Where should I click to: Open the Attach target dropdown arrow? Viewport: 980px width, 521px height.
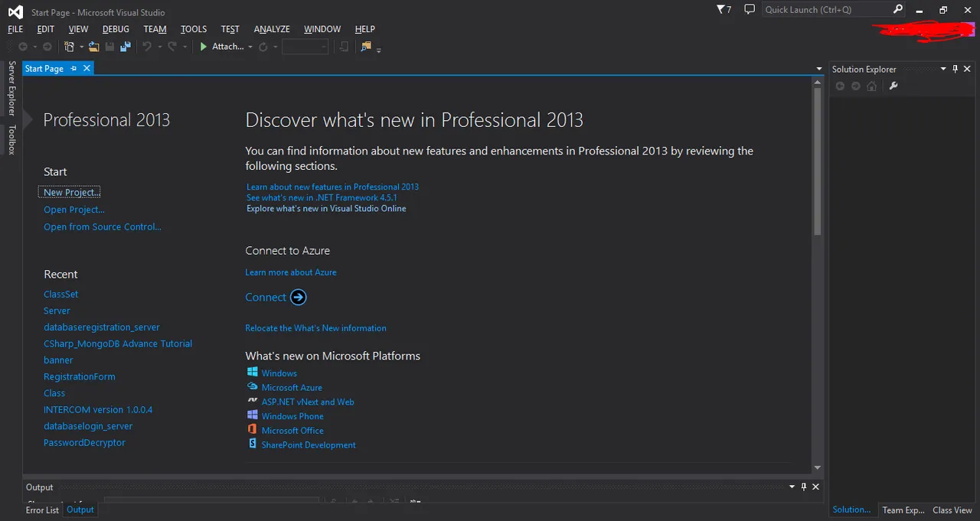point(250,47)
